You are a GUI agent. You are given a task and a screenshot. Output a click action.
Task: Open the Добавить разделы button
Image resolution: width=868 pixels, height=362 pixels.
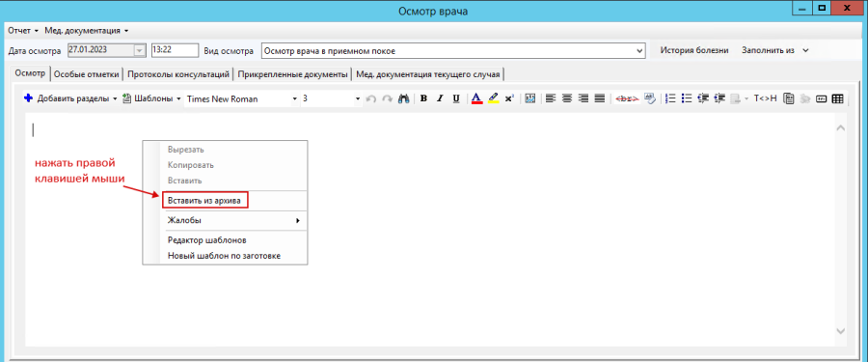pyautogui.click(x=70, y=99)
